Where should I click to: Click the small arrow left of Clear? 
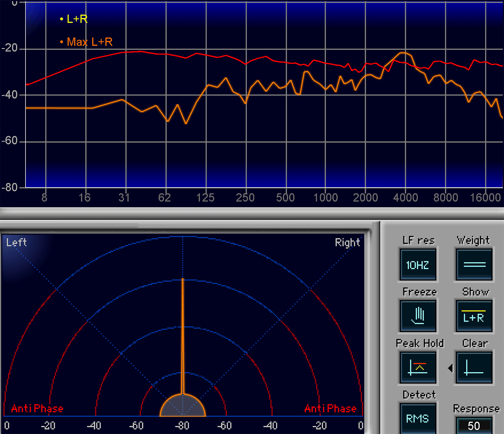point(450,368)
